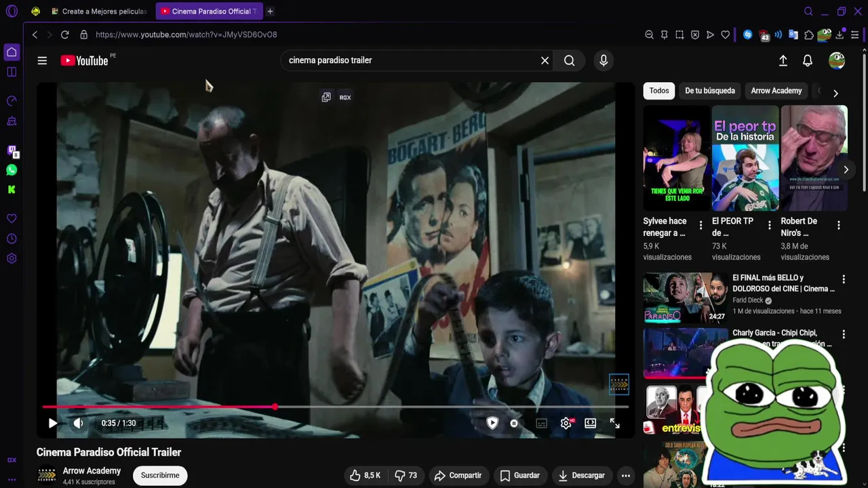Screen dimensions: 868x488
Task: Open the YouTube account avatar menu
Action: 837,60
